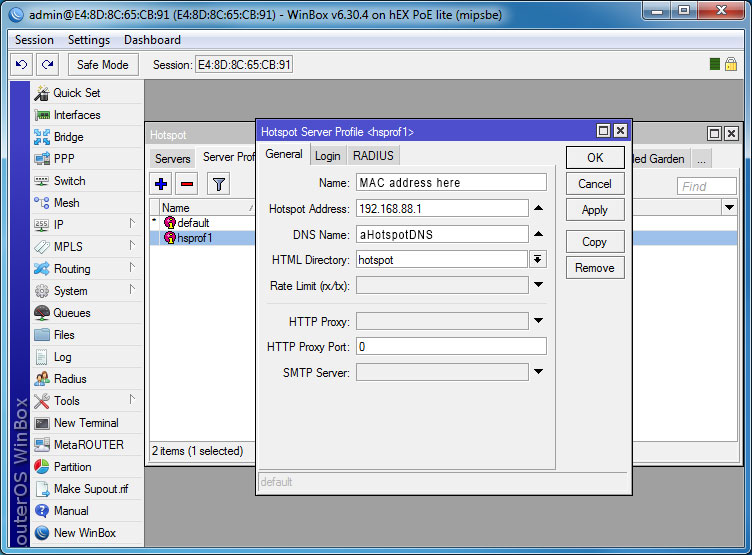Expand the SMTP Server field
This screenshot has width=752, height=555.
539,372
